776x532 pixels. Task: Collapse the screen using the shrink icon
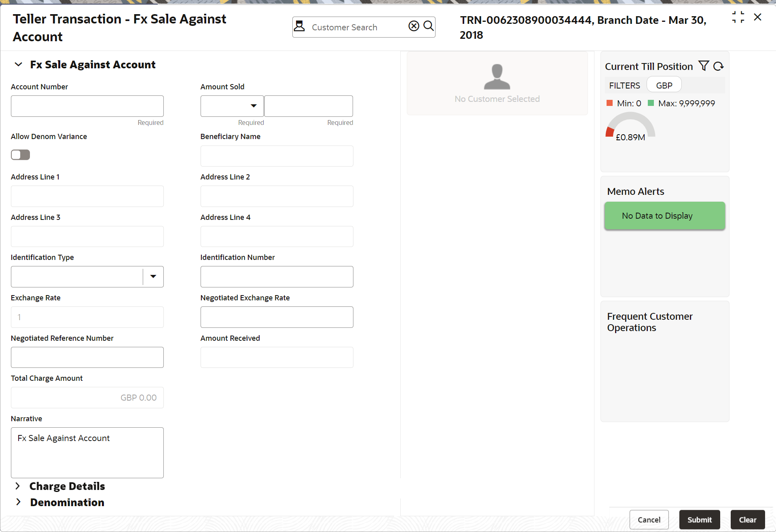[x=738, y=17]
